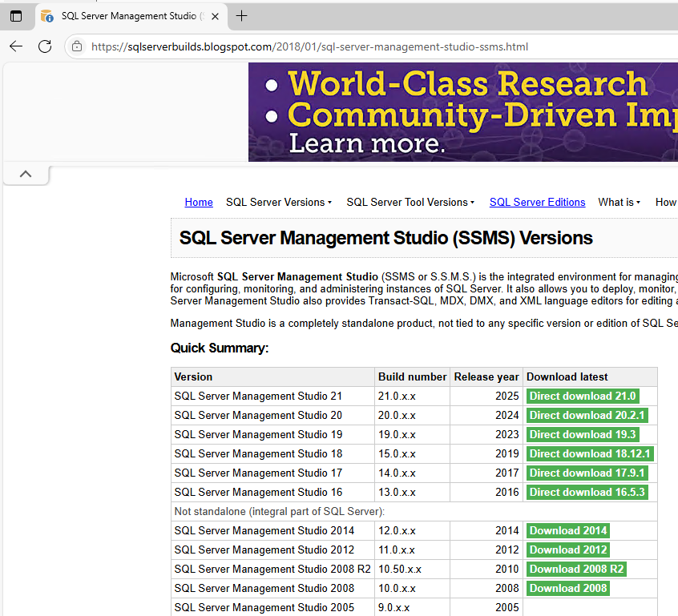This screenshot has height=616, width=678.
Task: Click the Not standalone note row
Action: click(414, 511)
